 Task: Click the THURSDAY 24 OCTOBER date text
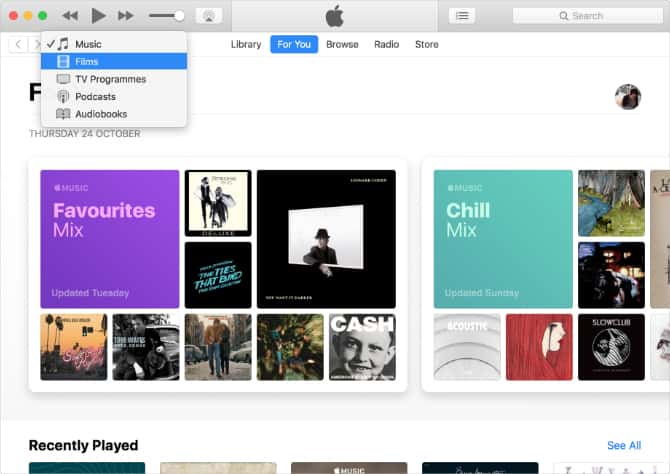(85, 133)
